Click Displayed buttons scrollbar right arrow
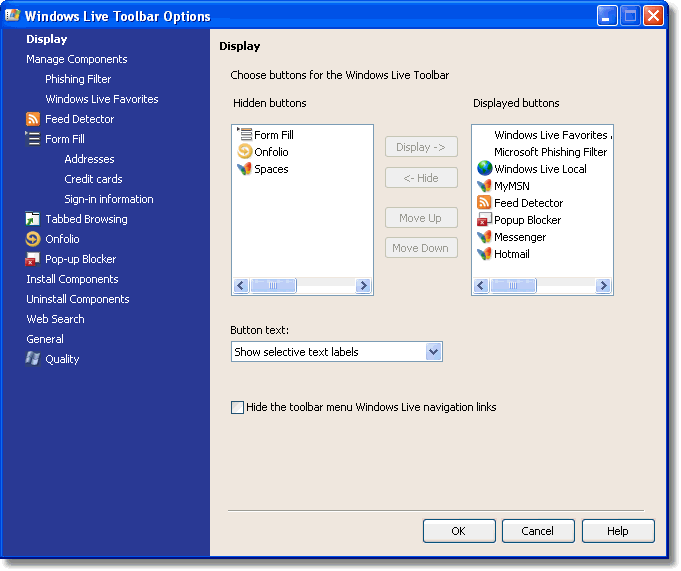Viewport: 681px width, 571px height. tap(603, 286)
